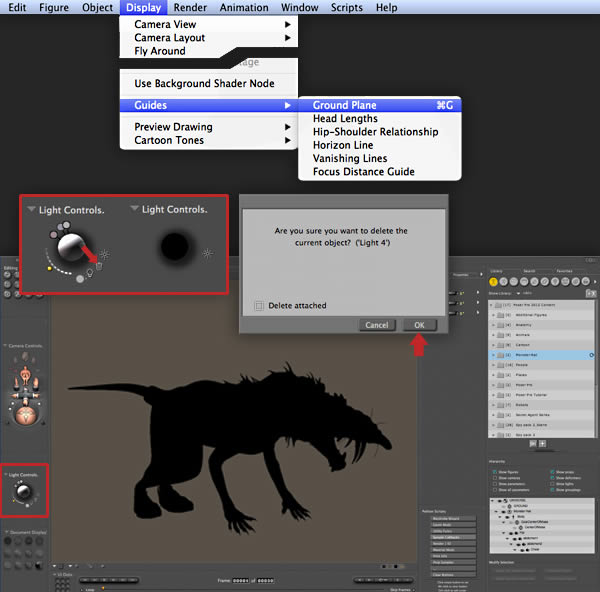Click the Clear Buttons script button
Viewport: 600px width, 592px height.
click(x=454, y=575)
